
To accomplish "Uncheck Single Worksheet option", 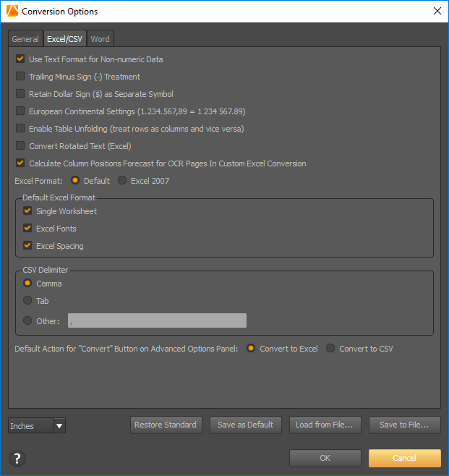I will click(27, 211).
